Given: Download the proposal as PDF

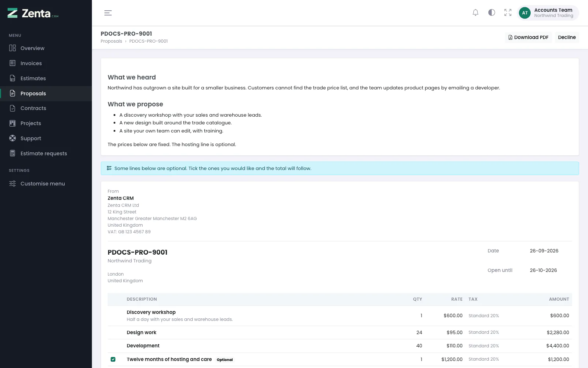Looking at the screenshot, I should click(x=528, y=38).
